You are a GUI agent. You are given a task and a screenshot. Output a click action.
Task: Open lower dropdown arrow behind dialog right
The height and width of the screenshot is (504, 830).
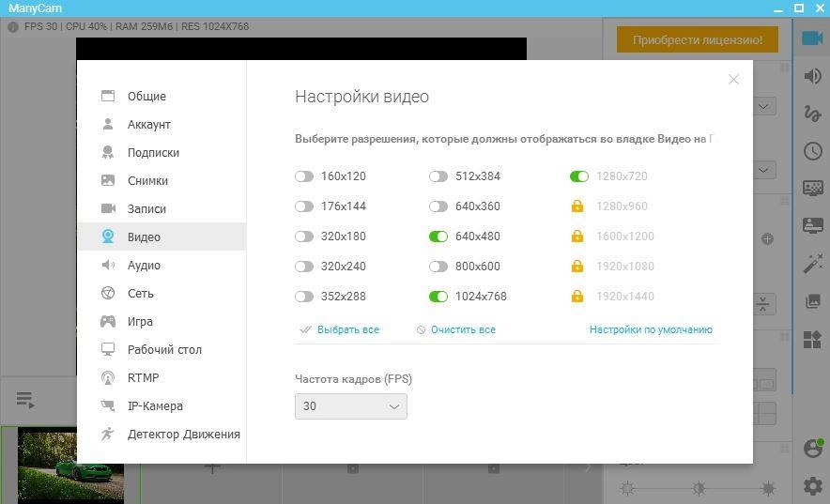762,170
